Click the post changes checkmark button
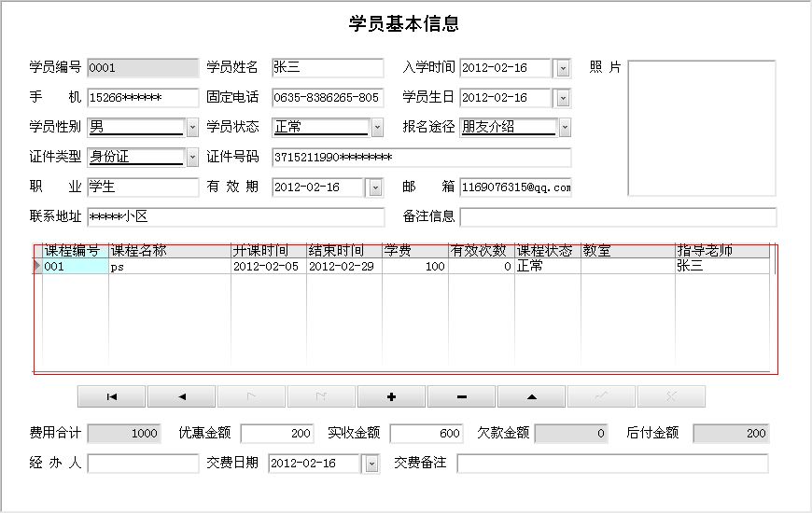Image resolution: width=812 pixels, height=513 pixels. 601,396
